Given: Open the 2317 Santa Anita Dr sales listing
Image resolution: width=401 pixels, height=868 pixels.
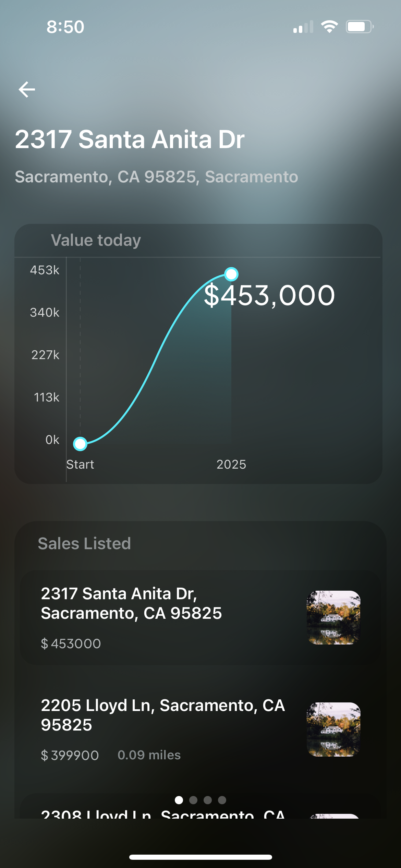Looking at the screenshot, I should [x=200, y=617].
